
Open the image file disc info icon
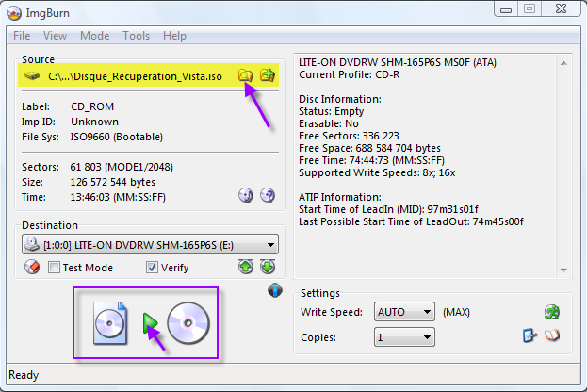pos(246,195)
